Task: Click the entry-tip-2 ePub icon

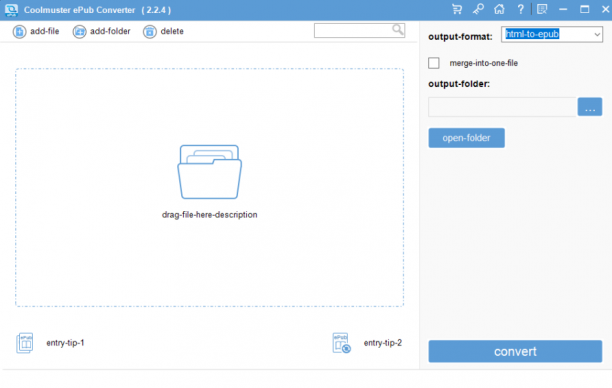Action: (x=342, y=343)
